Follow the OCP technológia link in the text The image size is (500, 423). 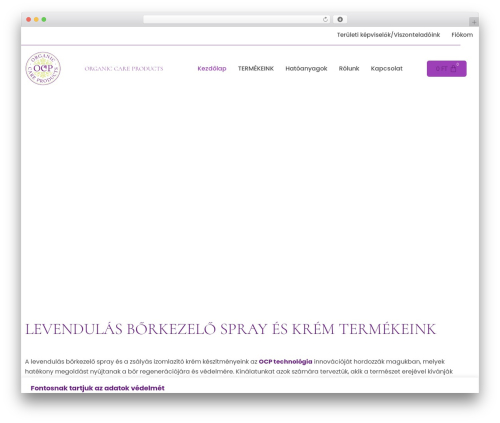pyautogui.click(x=285, y=362)
